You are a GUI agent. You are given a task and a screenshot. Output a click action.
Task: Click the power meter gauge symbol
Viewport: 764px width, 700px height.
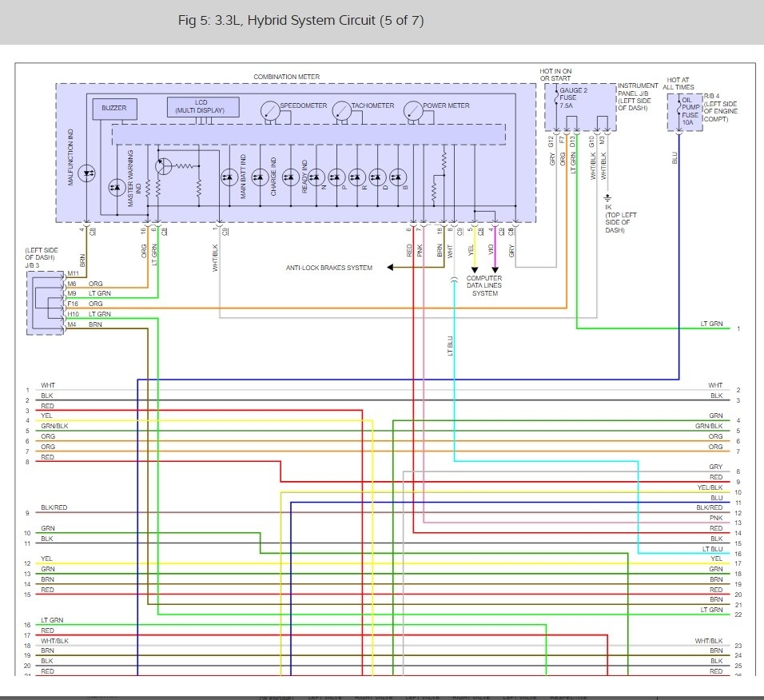(x=413, y=112)
